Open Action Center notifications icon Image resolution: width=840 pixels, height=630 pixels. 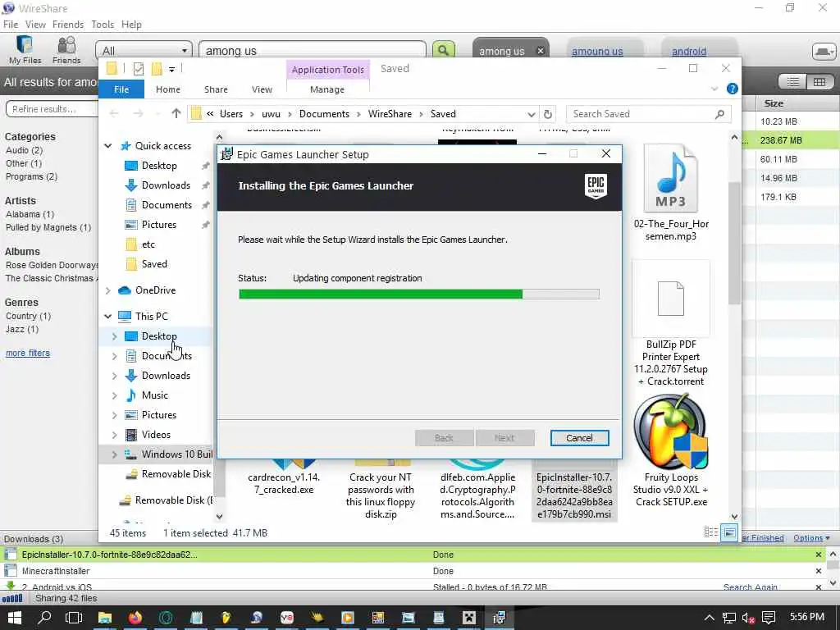768,618
